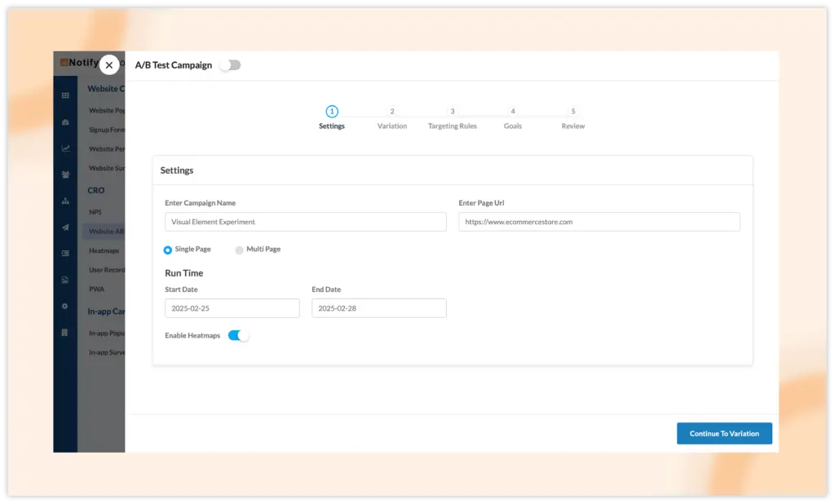The height and width of the screenshot is (504, 835).
Task: Open the End Date picker field
Action: pos(378,308)
